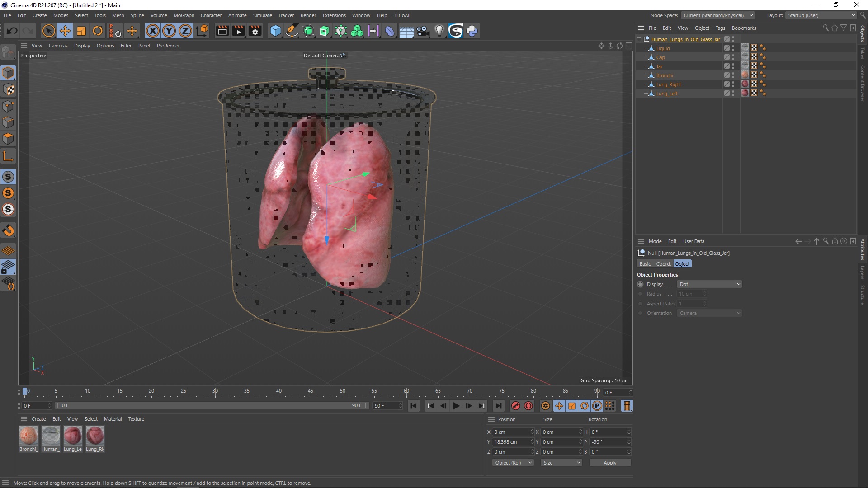
Task: Open render to Picture Viewer
Action: click(238, 31)
